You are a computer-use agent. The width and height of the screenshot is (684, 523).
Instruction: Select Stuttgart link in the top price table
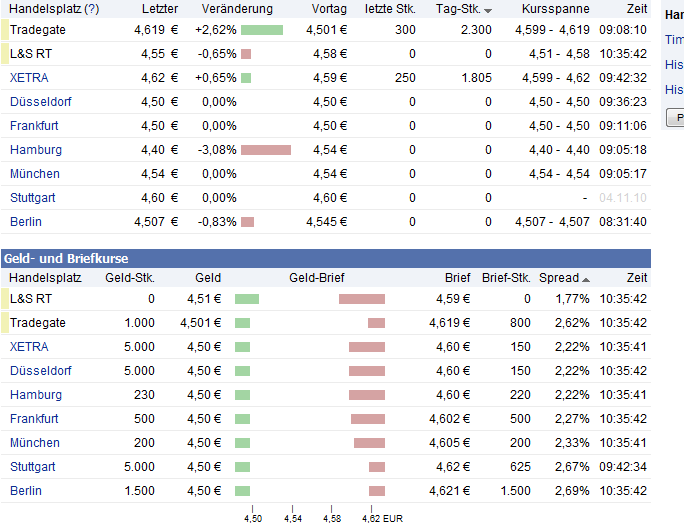(x=34, y=197)
